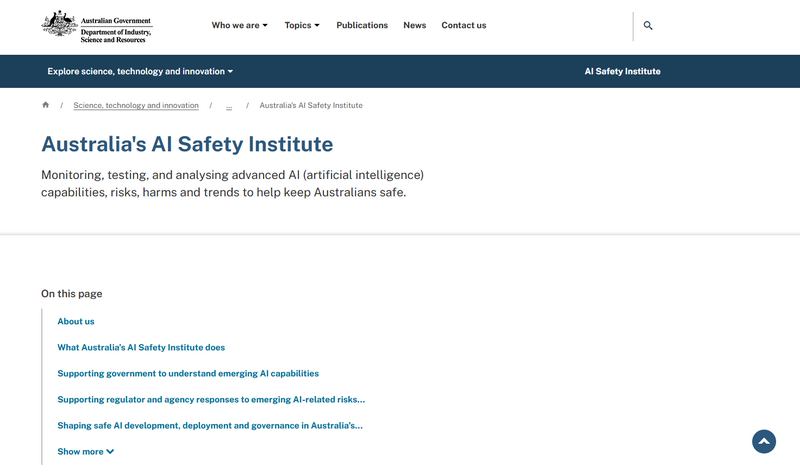The width and height of the screenshot is (800, 473).
Task: Go to home via breadcrumb house icon
Action: pyautogui.click(x=45, y=105)
